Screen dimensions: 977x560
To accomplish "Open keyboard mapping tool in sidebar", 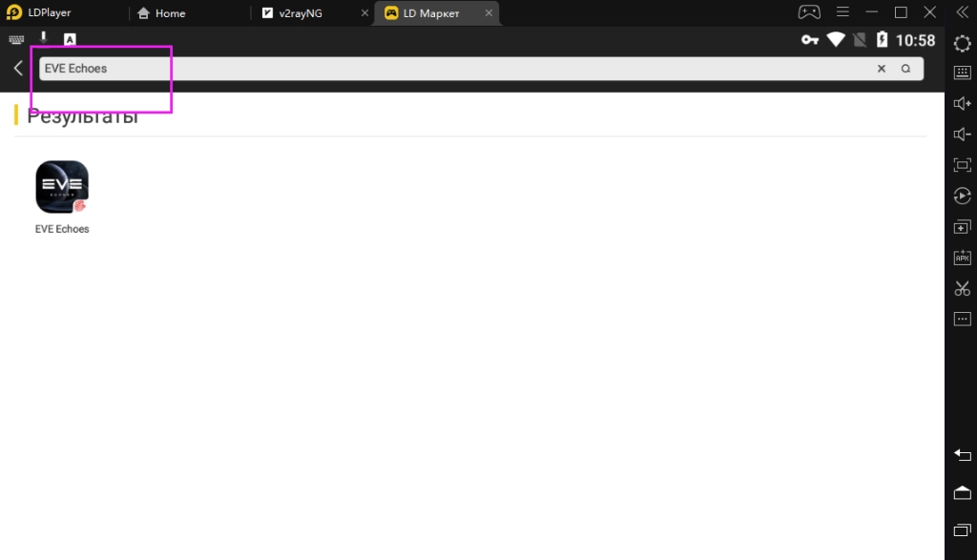I will point(962,73).
